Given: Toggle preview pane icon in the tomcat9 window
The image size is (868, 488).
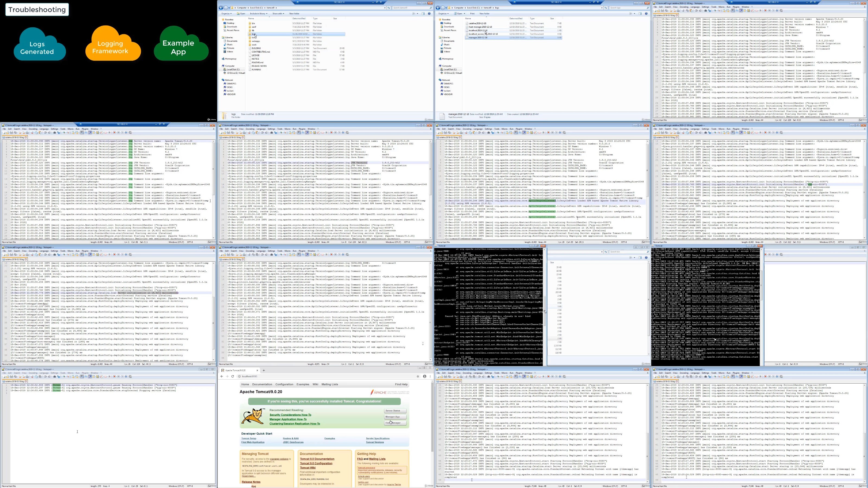Looking at the screenshot, I should point(423,14).
